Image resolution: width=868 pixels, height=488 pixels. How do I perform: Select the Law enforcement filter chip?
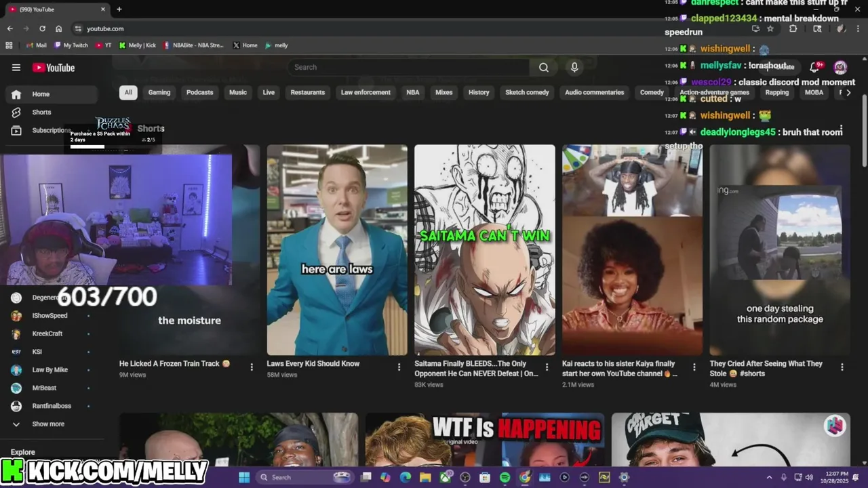[366, 92]
